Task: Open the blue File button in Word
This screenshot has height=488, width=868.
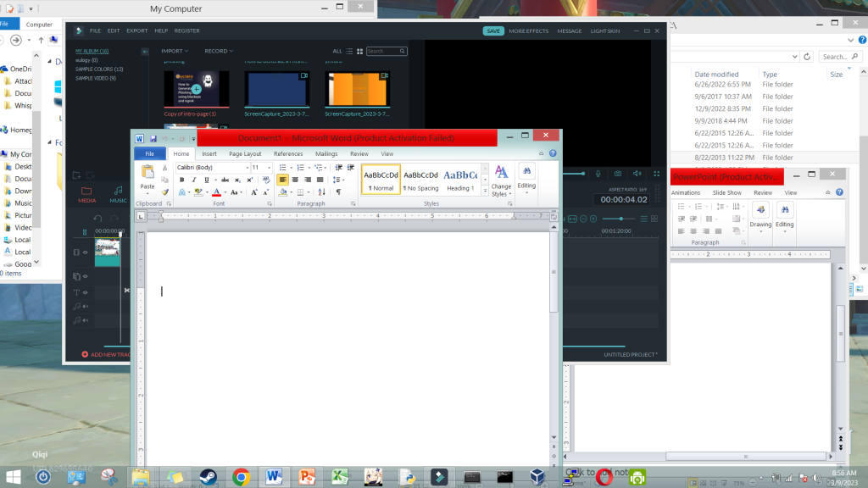Action: 149,154
